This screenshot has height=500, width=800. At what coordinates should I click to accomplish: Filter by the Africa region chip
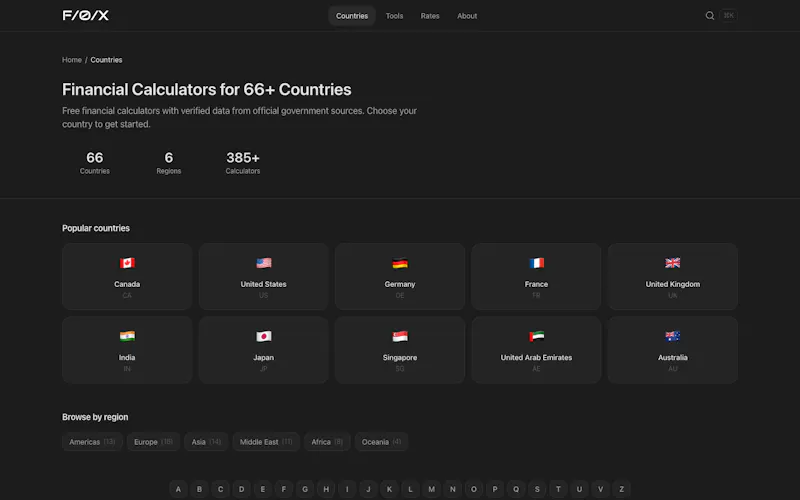tap(327, 442)
